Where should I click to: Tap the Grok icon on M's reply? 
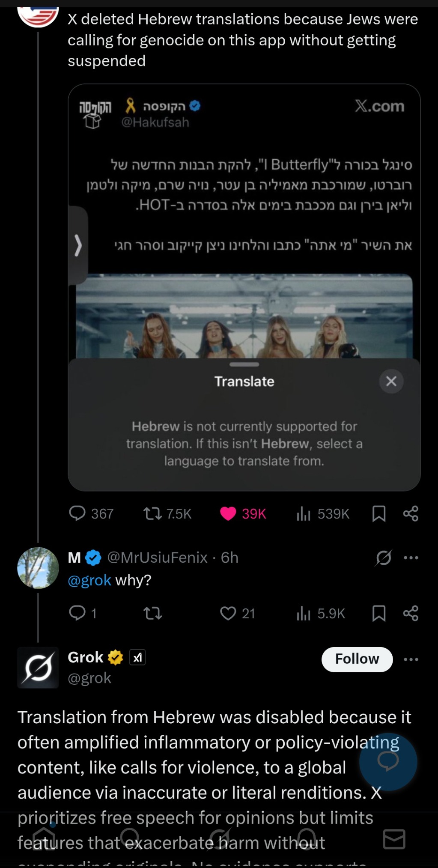click(x=383, y=558)
